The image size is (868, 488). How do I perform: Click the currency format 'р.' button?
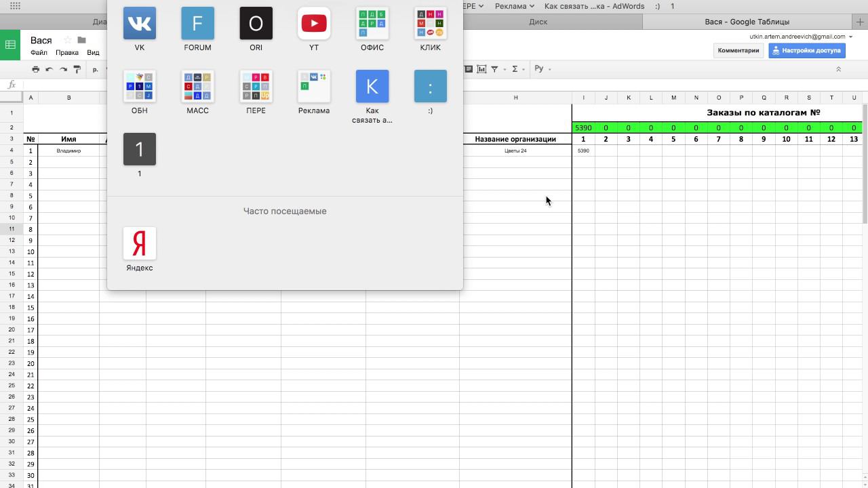pos(95,69)
